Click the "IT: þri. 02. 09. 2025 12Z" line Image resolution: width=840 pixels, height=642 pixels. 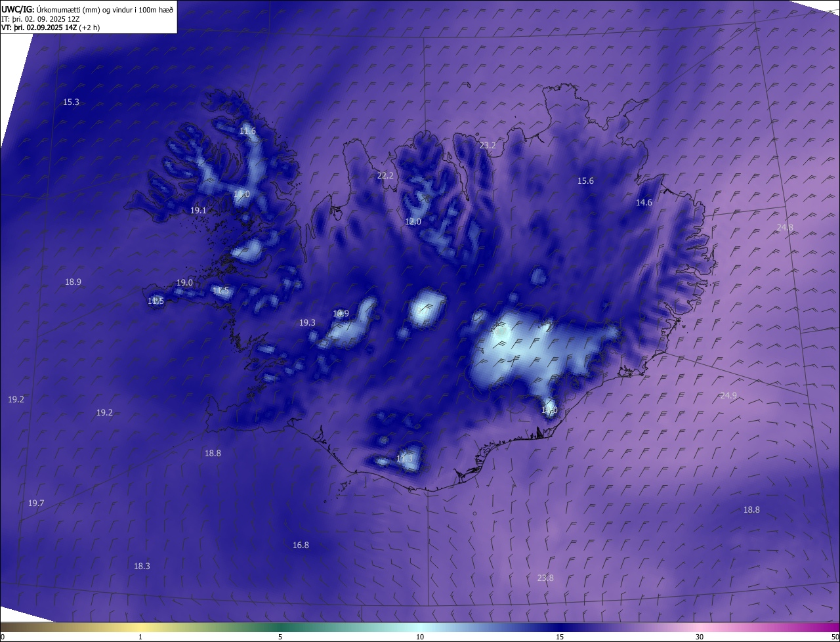click(x=41, y=19)
